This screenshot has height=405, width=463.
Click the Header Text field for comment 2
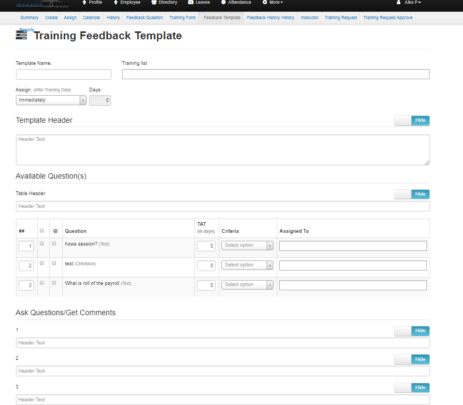(223, 371)
